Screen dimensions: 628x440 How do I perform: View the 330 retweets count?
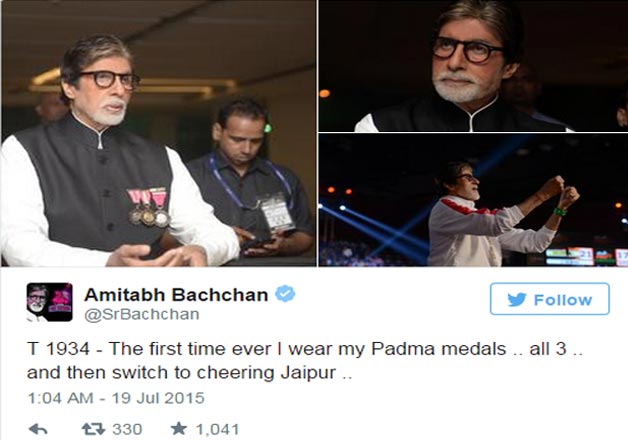pyautogui.click(x=127, y=429)
